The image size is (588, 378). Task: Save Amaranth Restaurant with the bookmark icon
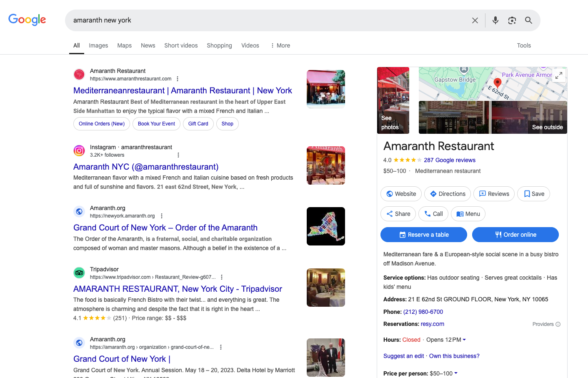coord(533,193)
